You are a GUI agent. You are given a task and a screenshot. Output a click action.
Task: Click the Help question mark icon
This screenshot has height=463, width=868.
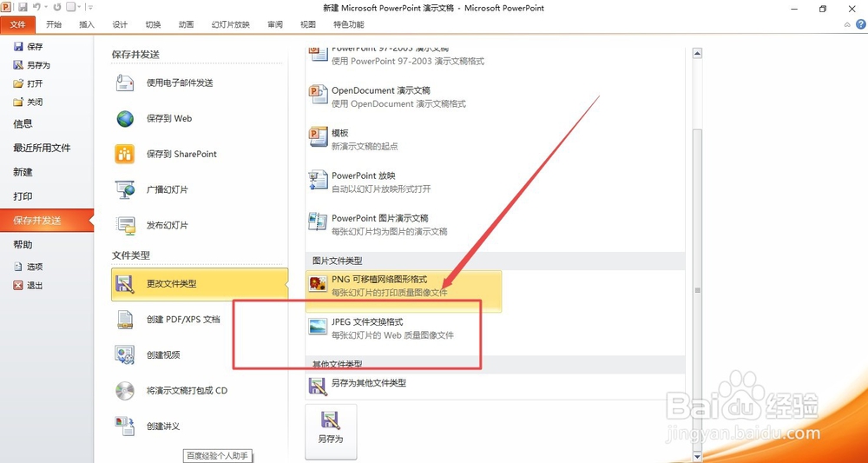[x=861, y=24]
